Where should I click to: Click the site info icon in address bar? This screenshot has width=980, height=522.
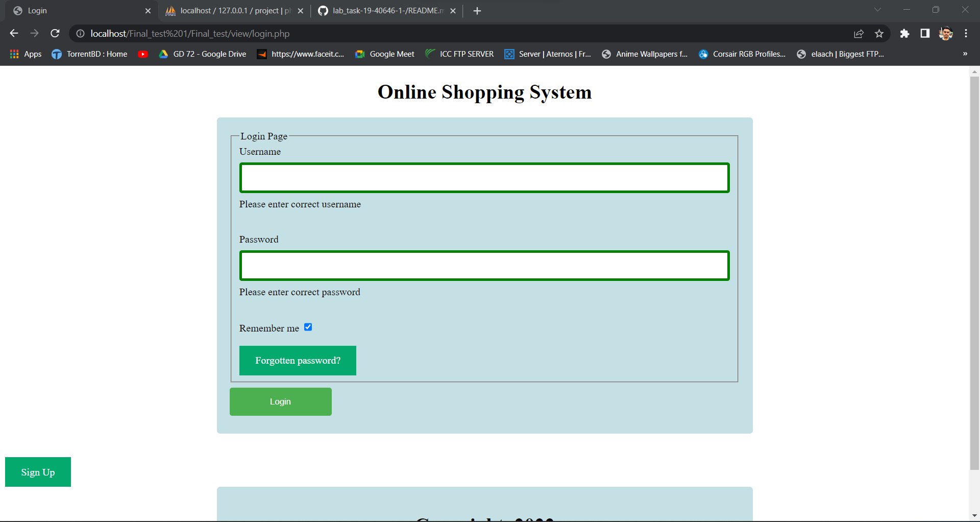tap(80, 33)
